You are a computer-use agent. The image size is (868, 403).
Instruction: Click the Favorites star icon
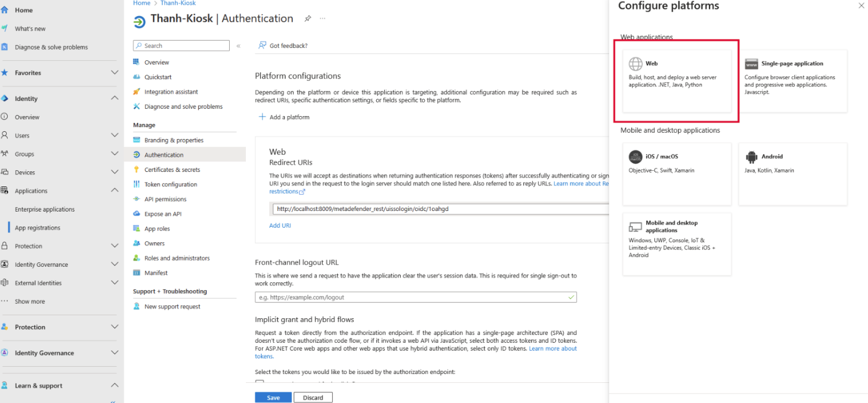point(4,73)
